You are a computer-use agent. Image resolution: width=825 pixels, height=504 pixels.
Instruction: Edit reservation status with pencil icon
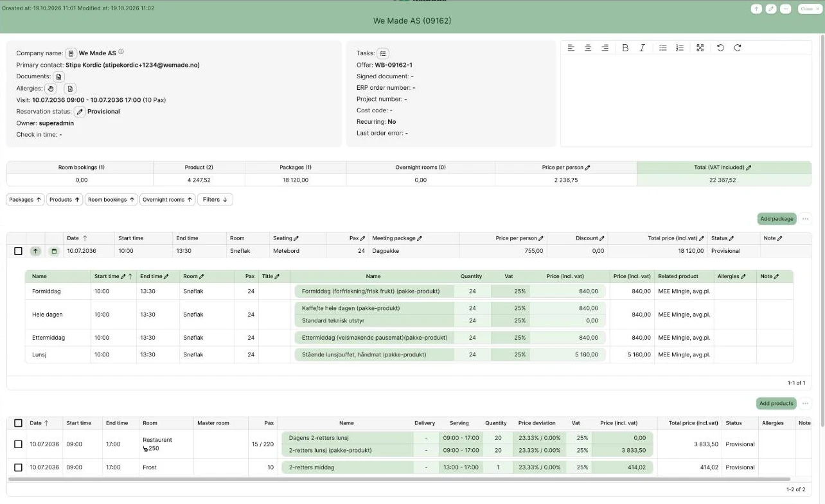[80, 112]
